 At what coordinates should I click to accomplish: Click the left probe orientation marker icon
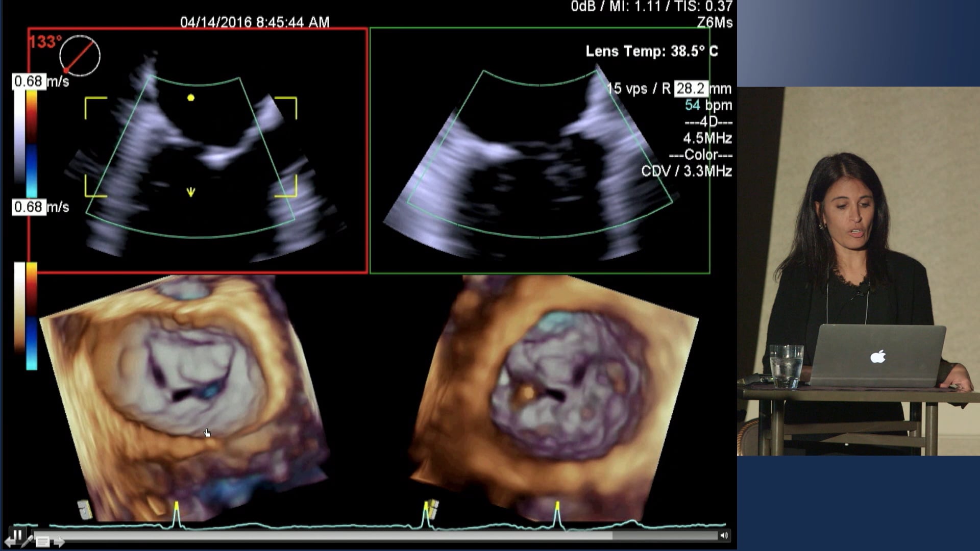click(x=85, y=509)
